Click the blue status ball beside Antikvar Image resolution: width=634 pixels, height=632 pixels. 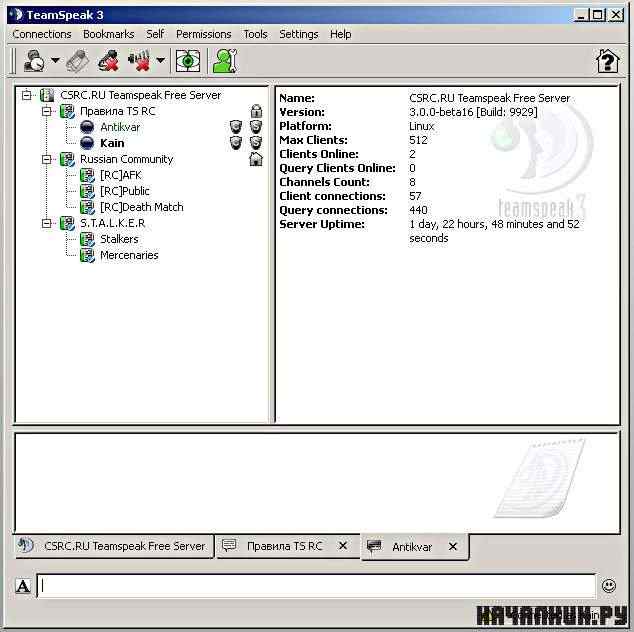(x=87, y=127)
